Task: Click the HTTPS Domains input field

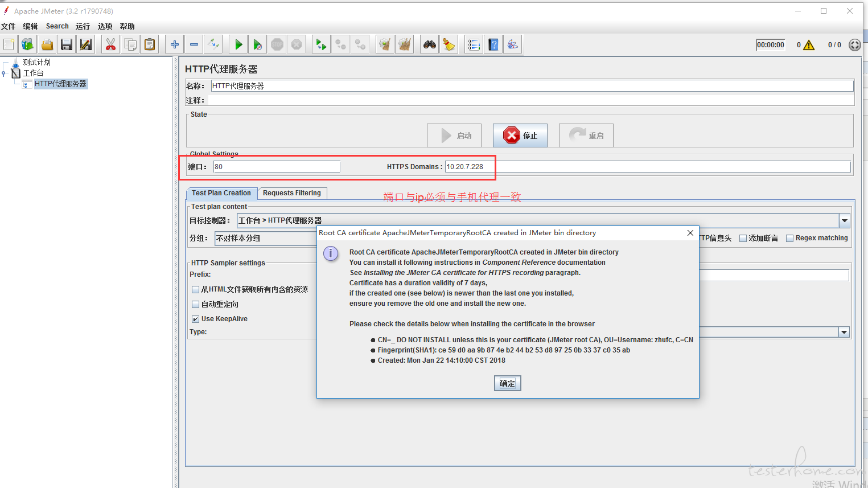Action: [648, 166]
